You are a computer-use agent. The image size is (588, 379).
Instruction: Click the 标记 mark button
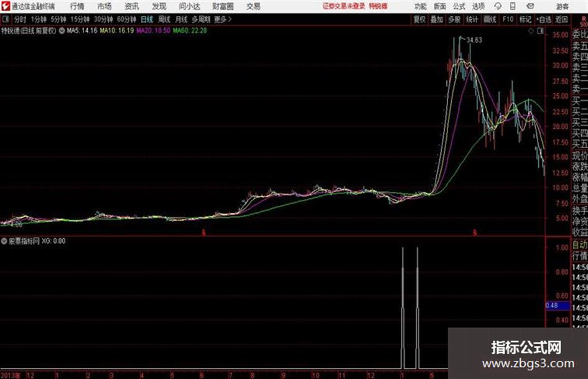[x=525, y=19]
